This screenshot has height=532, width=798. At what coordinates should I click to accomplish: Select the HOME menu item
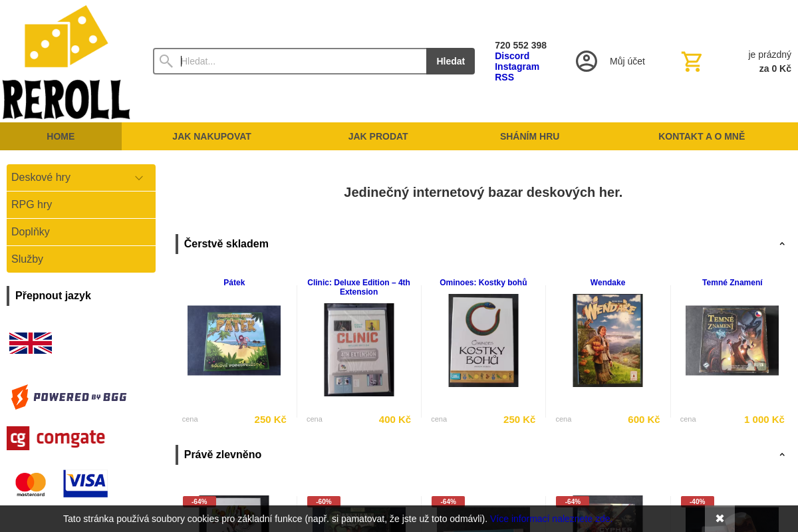coord(61,136)
